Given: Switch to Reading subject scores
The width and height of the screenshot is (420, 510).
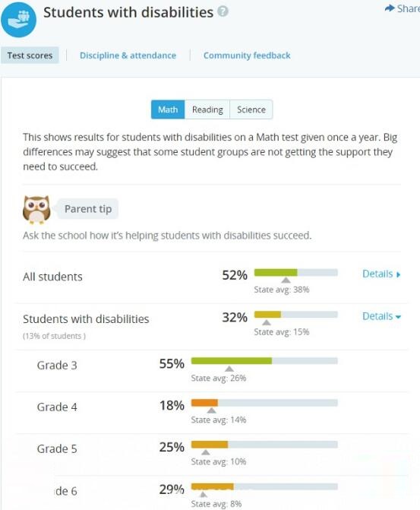Looking at the screenshot, I should [207, 109].
